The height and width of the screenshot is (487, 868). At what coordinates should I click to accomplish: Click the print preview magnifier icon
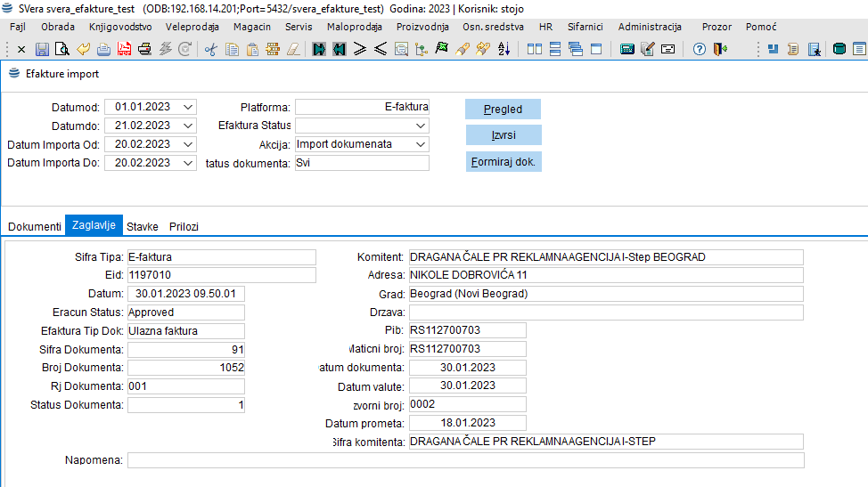coord(62,50)
